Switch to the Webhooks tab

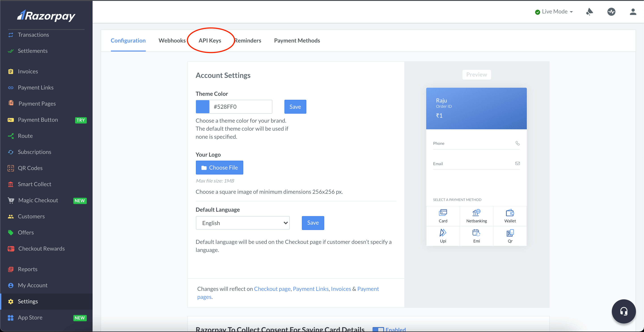[x=172, y=40]
